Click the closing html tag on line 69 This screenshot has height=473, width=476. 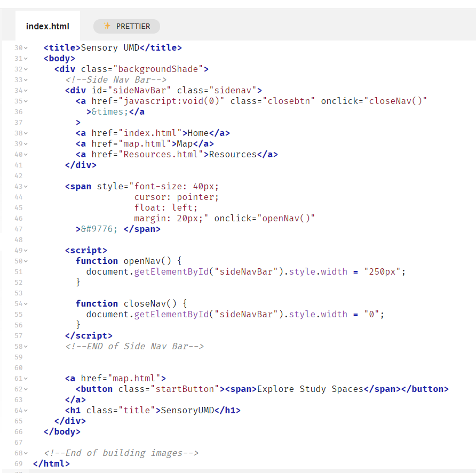[51, 463]
